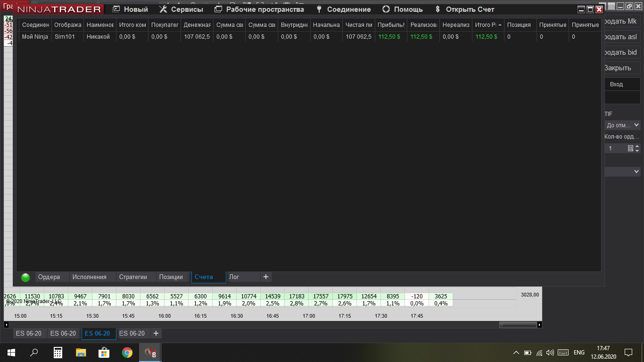Select the Sim101 account cell
Image resolution: width=644 pixels, height=362 pixels.
(x=68, y=37)
